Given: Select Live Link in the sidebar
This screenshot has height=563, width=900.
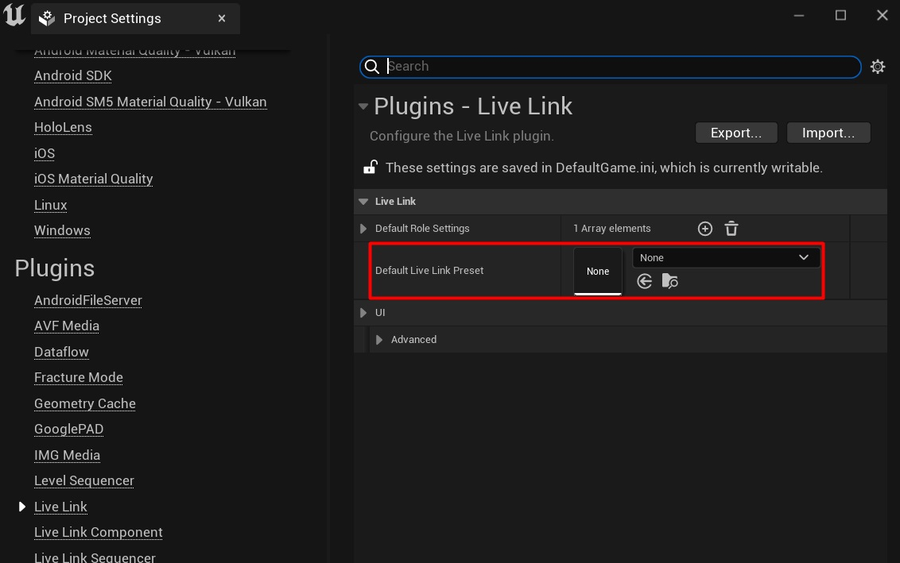Looking at the screenshot, I should [60, 507].
